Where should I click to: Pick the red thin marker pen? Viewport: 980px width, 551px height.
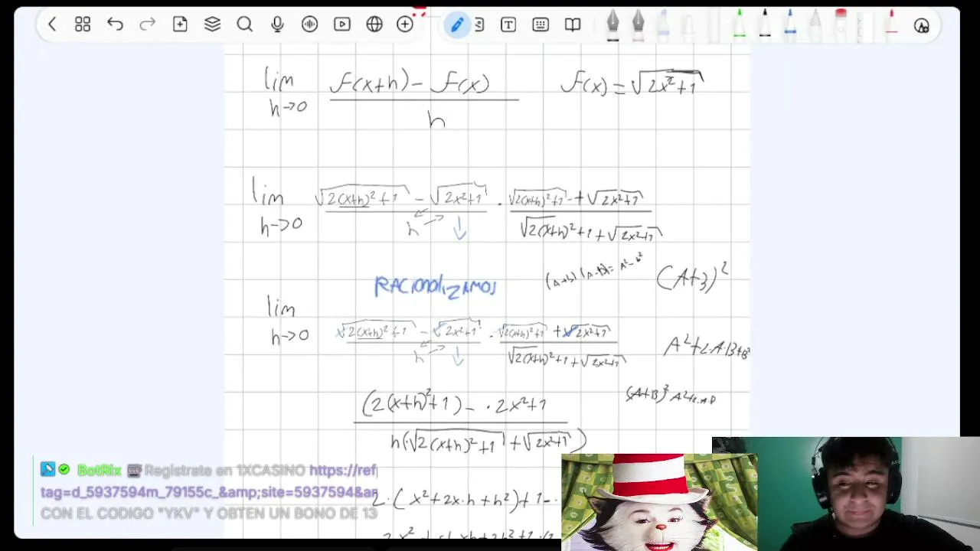[x=890, y=24]
